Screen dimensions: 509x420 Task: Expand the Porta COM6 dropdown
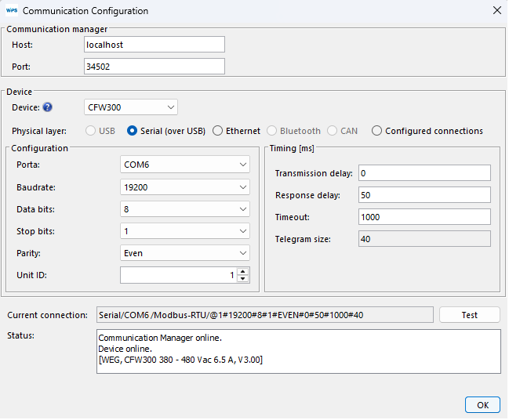185,165
